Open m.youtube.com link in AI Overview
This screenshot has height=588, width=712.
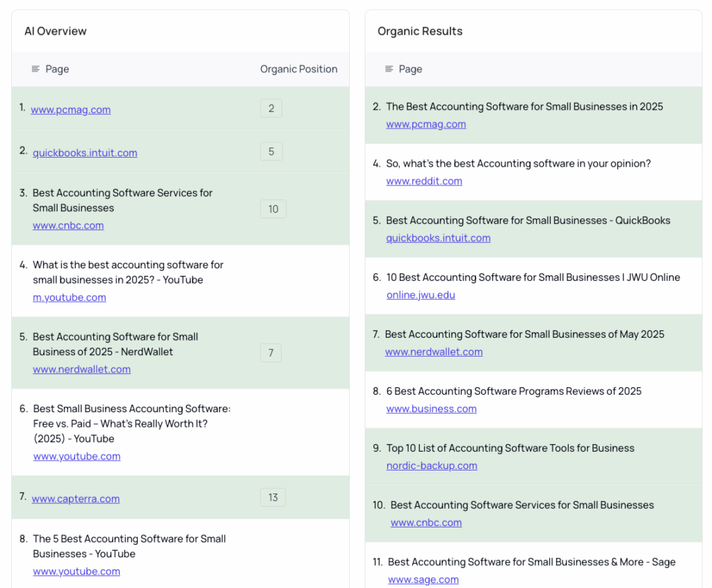tap(70, 297)
